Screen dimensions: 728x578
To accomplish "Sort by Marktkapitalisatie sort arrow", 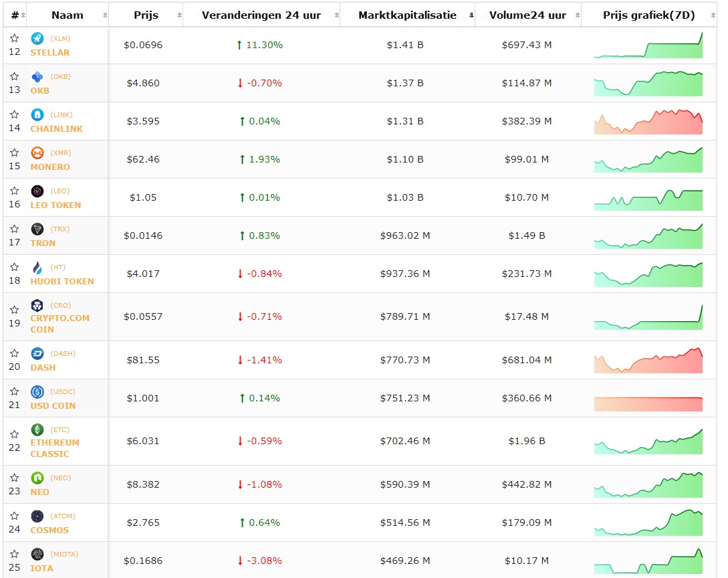I will point(471,15).
